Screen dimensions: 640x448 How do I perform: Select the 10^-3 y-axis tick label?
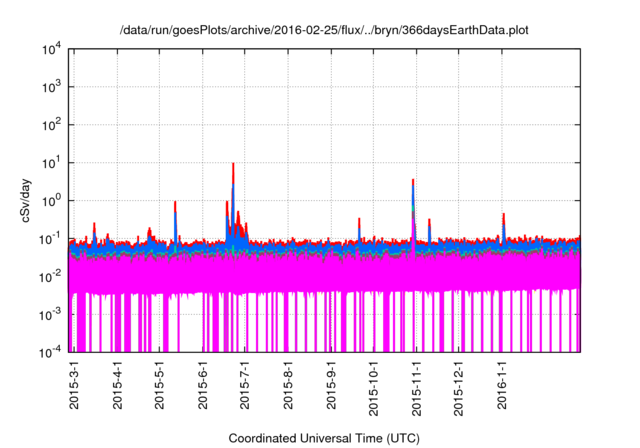[50, 315]
